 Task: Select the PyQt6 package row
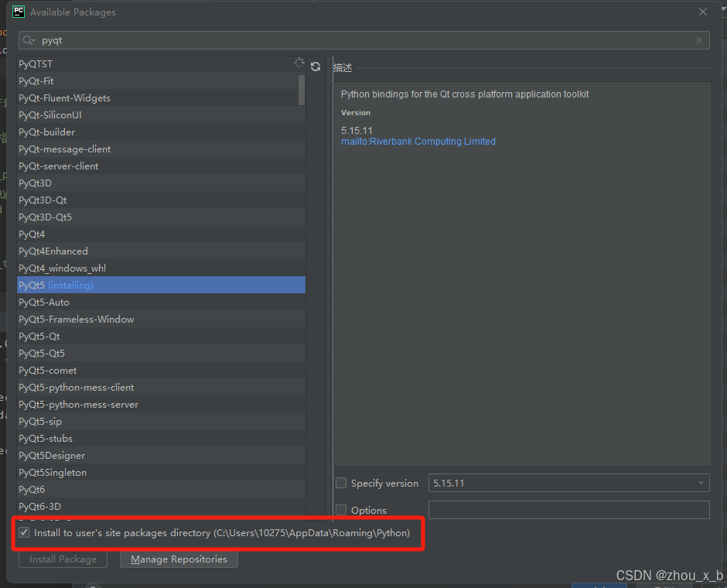pos(161,489)
